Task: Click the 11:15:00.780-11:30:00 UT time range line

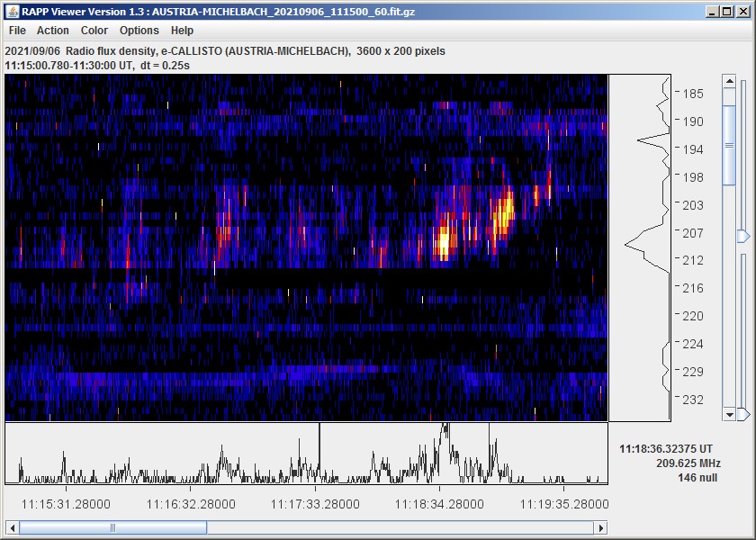Action: tap(97, 65)
